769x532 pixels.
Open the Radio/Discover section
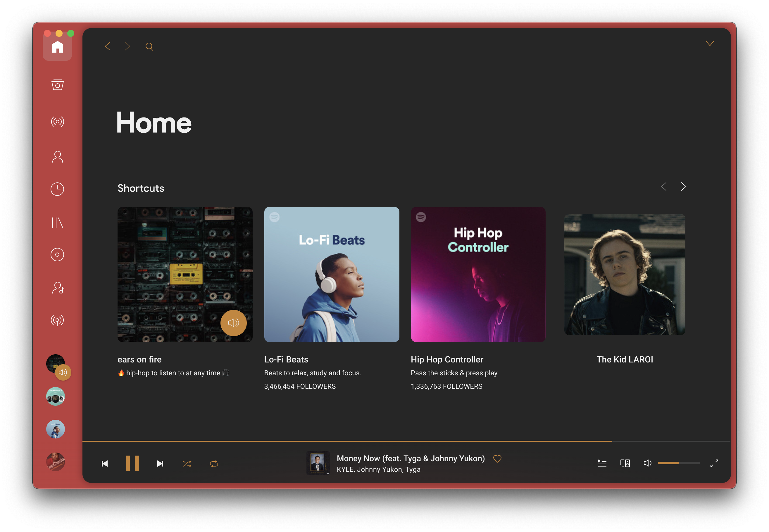57,121
